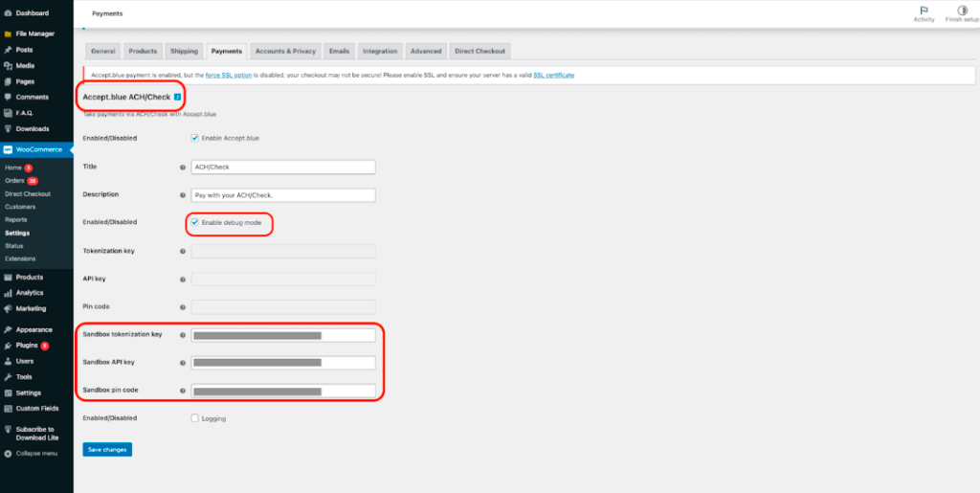This screenshot has width=980, height=493.
Task: Click help icon next to Description
Action: (183, 195)
